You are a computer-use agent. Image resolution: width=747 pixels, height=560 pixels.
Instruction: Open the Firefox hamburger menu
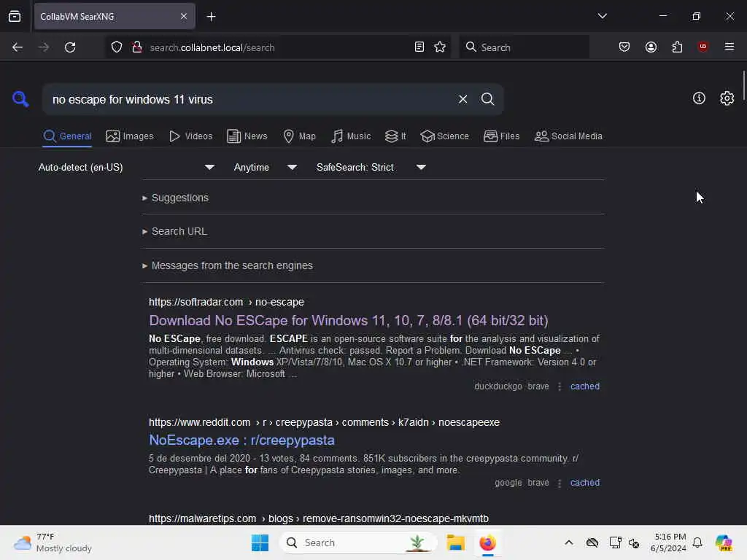pos(729,47)
